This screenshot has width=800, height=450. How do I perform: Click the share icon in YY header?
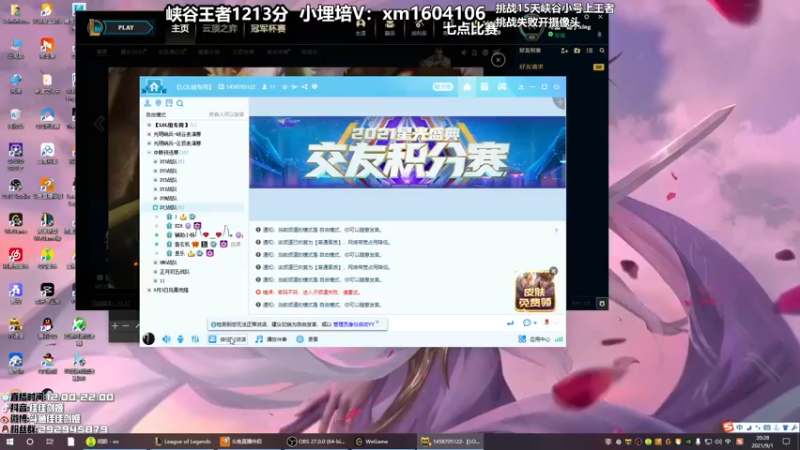[305, 87]
